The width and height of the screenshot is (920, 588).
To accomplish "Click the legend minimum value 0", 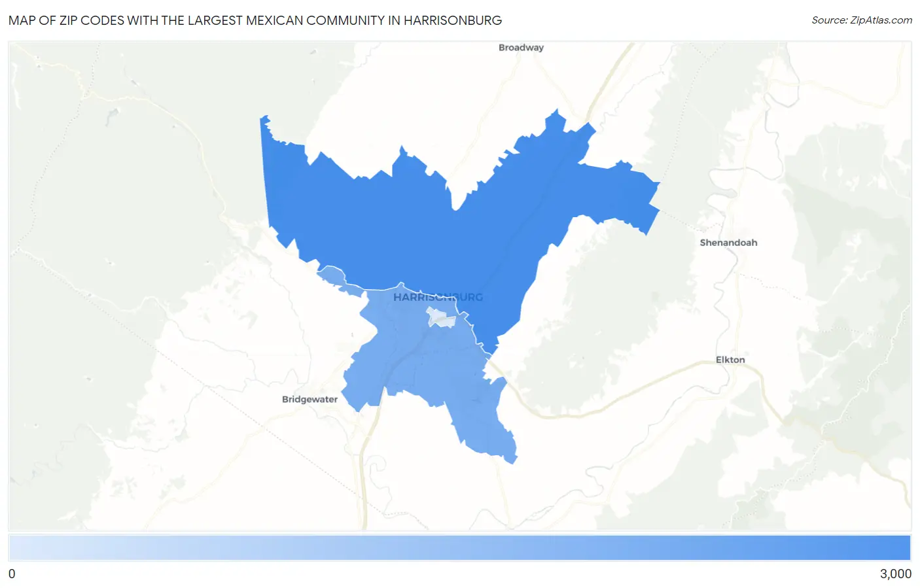I will coord(12,574).
